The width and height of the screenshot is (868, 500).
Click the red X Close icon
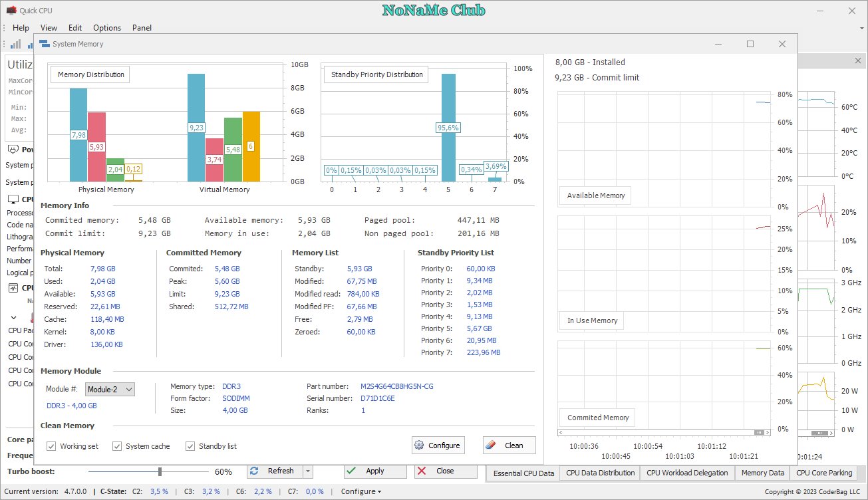coord(422,471)
